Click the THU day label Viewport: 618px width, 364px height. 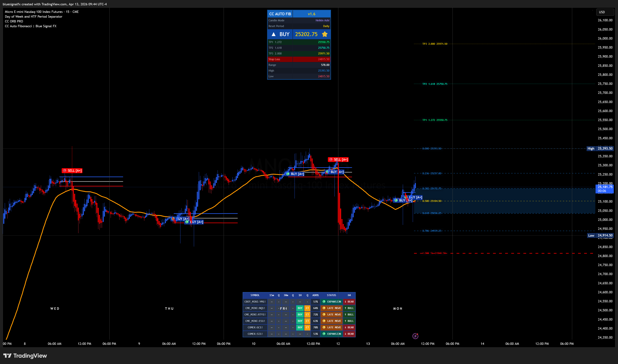(169, 309)
